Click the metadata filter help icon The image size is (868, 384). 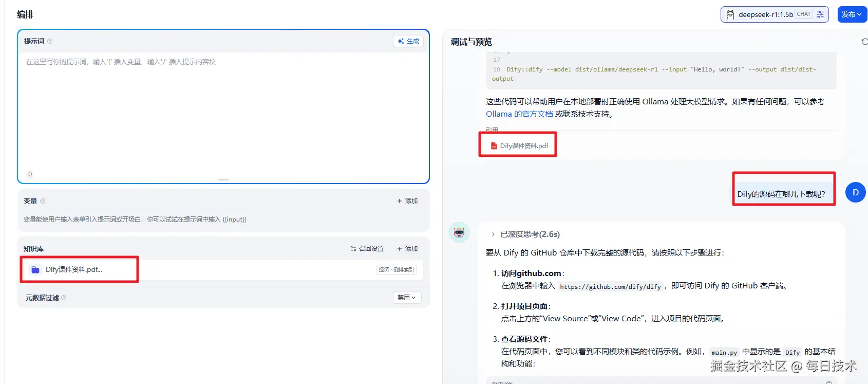pyautogui.click(x=64, y=298)
